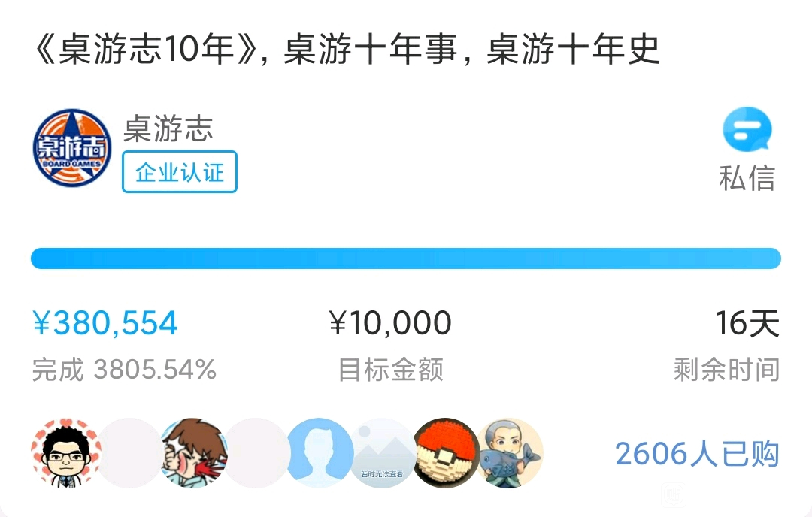Open the default blue silhouette avatar
Image resolution: width=812 pixels, height=517 pixels.
[320, 453]
